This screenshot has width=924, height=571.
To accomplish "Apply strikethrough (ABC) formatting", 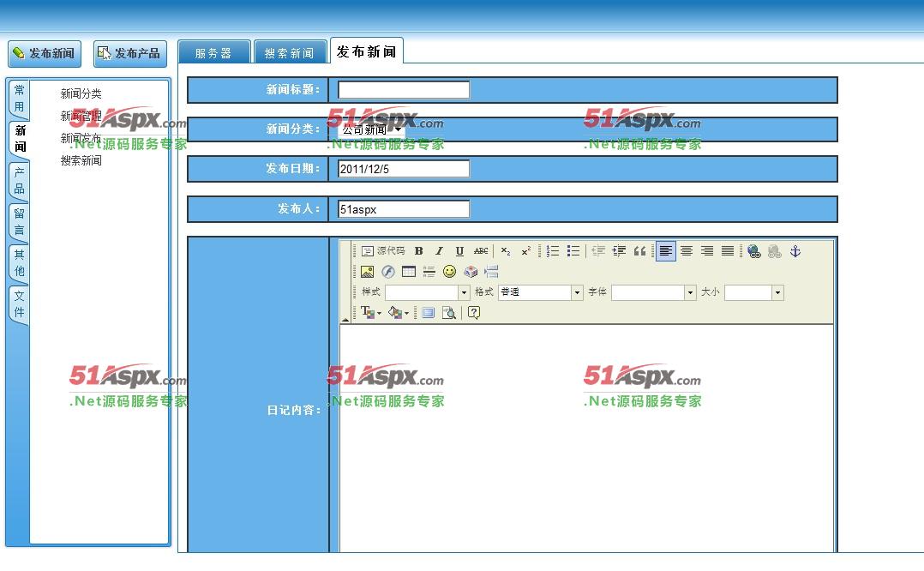I will 481,251.
